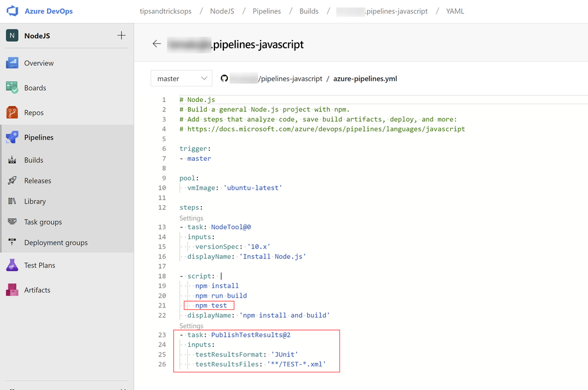Screen dimensions: 588x390
Task: Click vmImage 'ubuntu-latest' value
Action: pos(253,188)
